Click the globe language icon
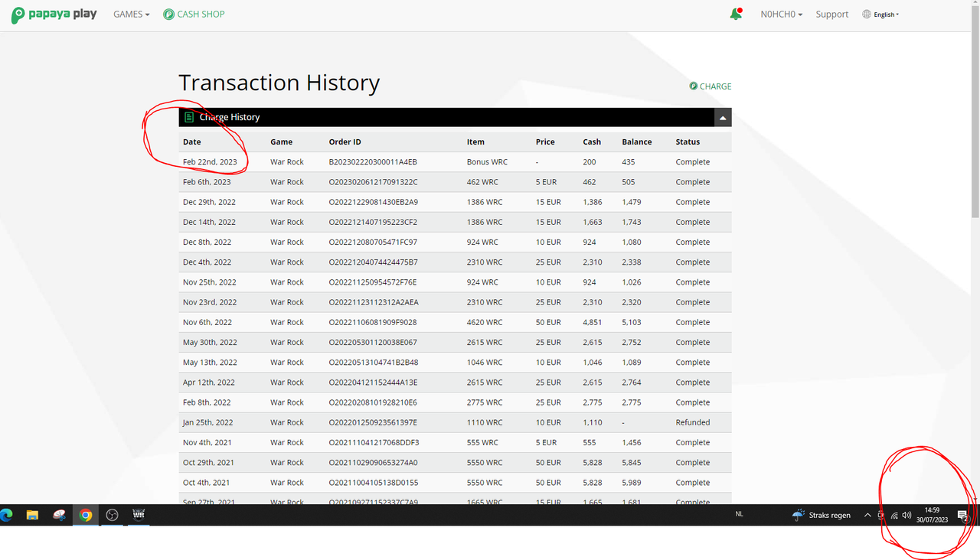The width and height of the screenshot is (980, 560). point(867,15)
